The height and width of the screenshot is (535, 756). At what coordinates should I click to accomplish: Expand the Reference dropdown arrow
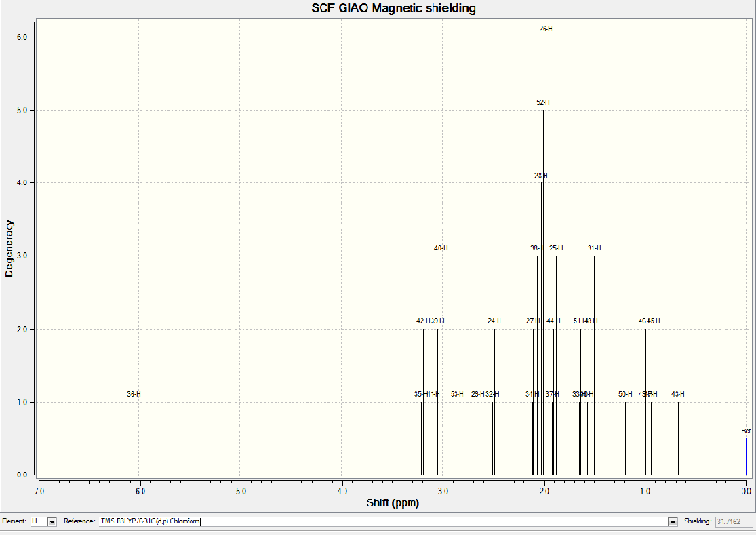pos(673,521)
